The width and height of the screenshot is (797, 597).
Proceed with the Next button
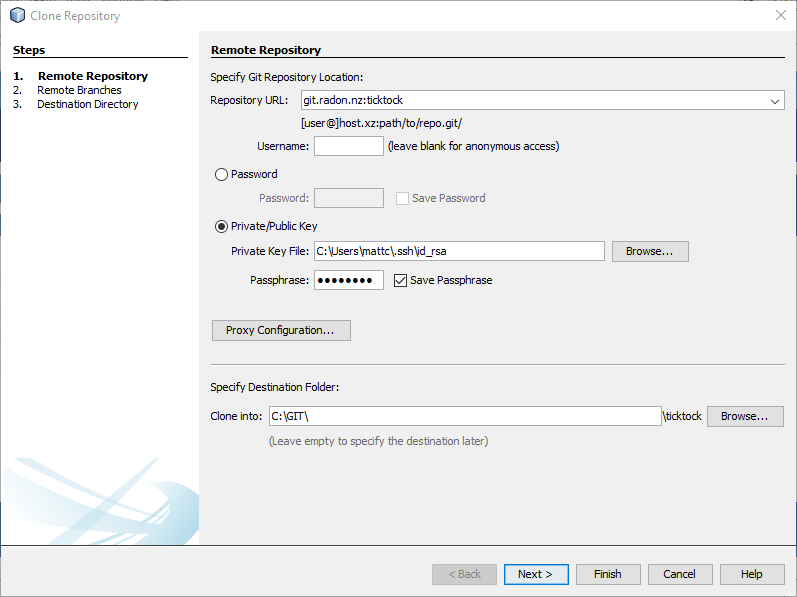tap(536, 574)
